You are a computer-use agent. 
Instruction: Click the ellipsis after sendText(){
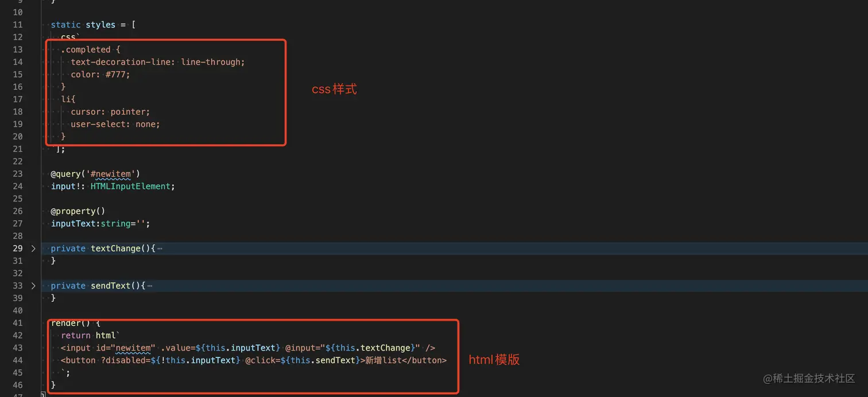pyautogui.click(x=150, y=286)
